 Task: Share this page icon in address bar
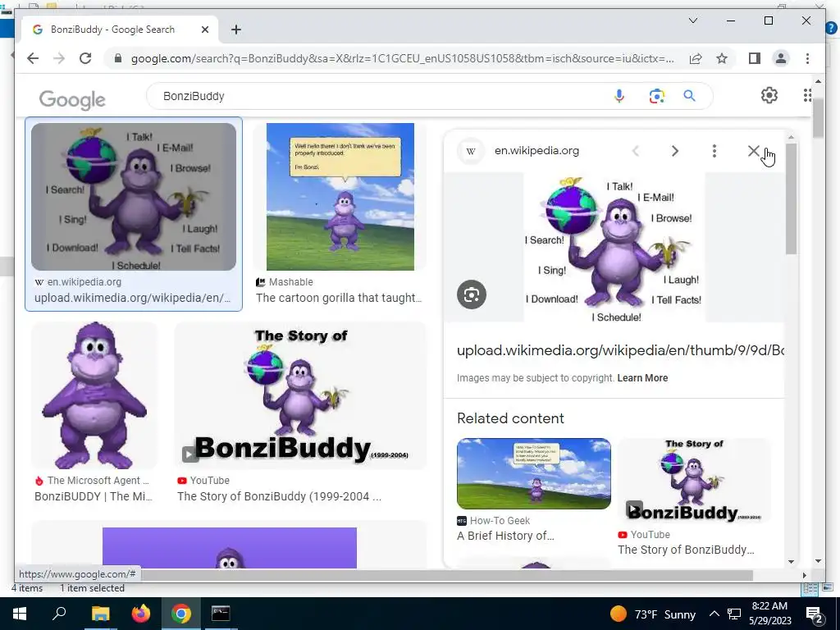click(696, 58)
